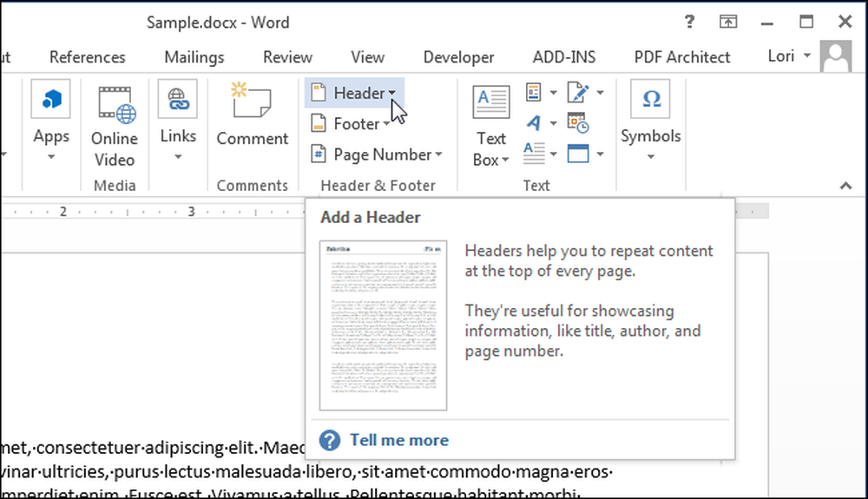Insert an Object icon
868x499 pixels.
(578, 154)
